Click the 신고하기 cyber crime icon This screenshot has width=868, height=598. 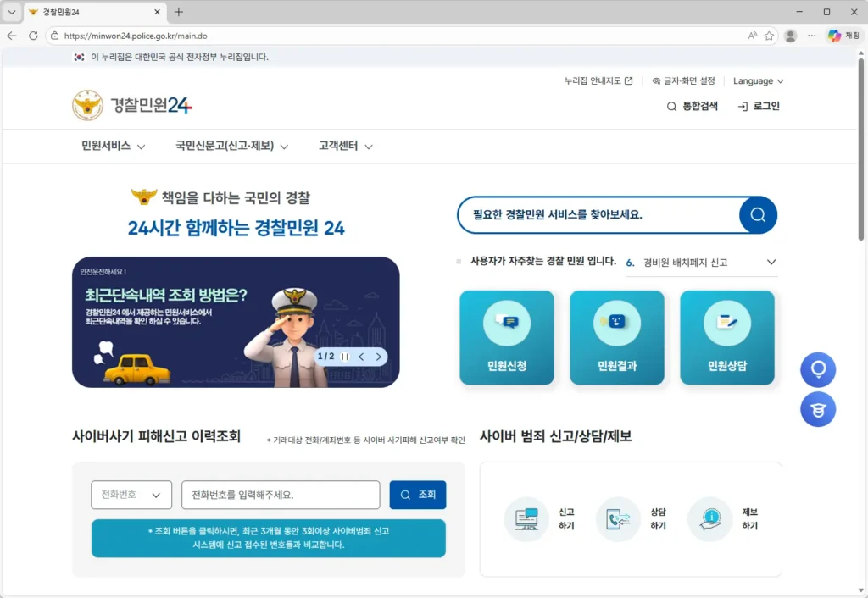coord(527,519)
